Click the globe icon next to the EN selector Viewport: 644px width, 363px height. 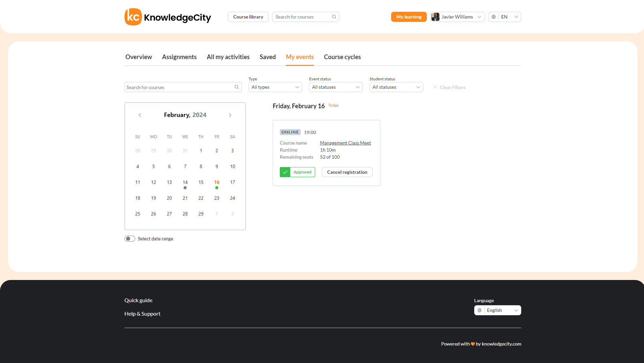493,16
